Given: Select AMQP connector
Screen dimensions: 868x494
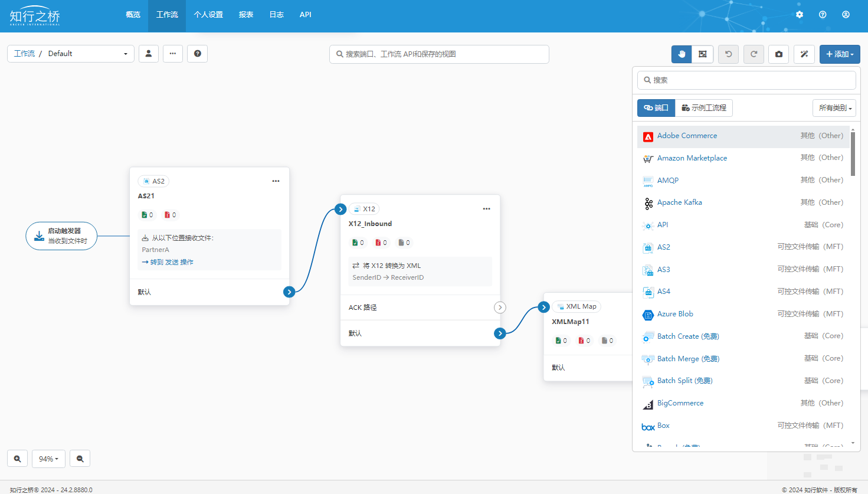Looking at the screenshot, I should point(743,181).
